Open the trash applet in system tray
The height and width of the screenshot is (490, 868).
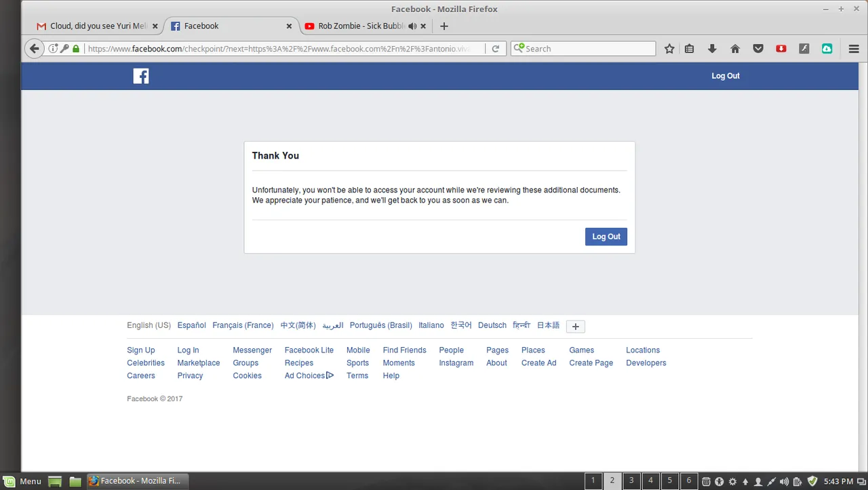pos(706,482)
